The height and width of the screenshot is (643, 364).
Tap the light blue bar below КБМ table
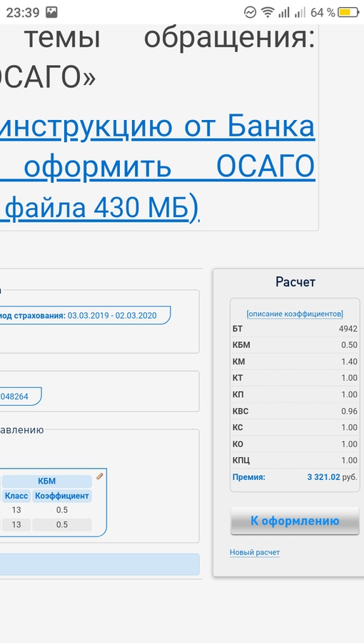click(99, 564)
